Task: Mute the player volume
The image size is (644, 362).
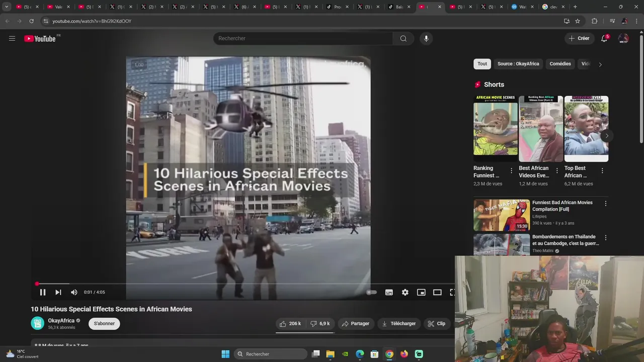Action: coord(74,292)
